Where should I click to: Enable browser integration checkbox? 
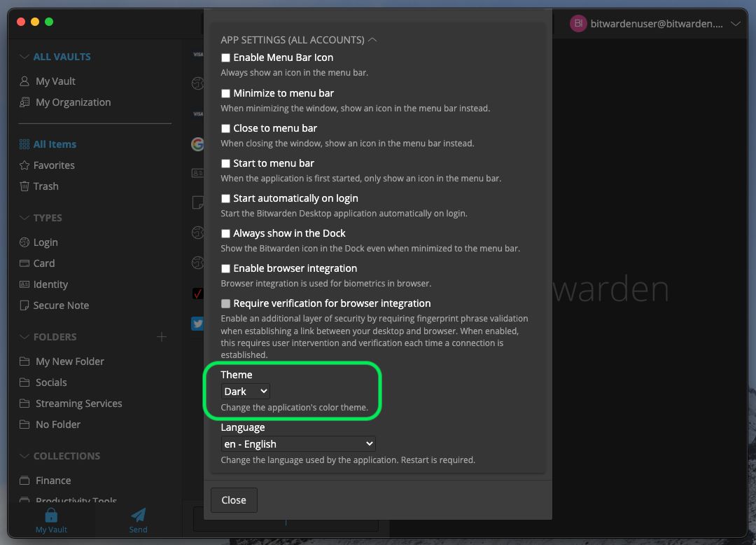225,268
